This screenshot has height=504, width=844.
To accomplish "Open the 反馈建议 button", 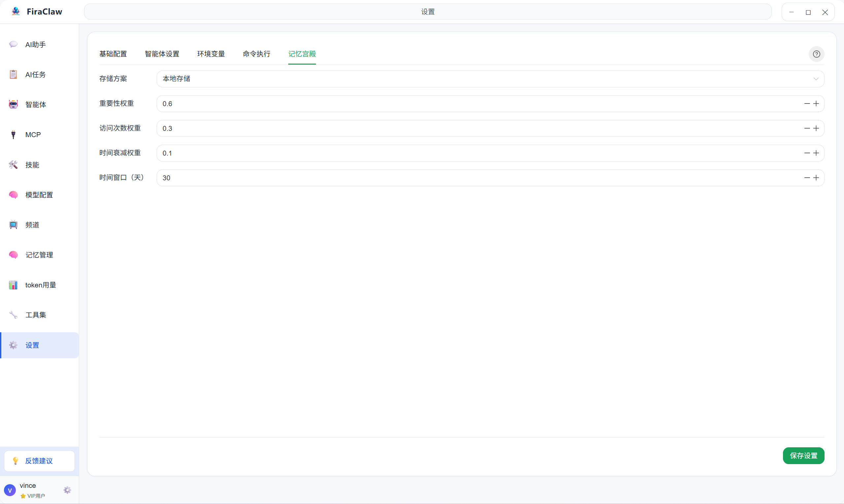I will click(x=40, y=461).
